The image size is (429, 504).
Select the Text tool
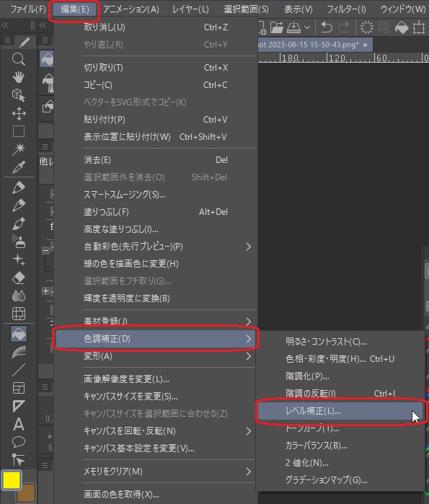pos(18,424)
